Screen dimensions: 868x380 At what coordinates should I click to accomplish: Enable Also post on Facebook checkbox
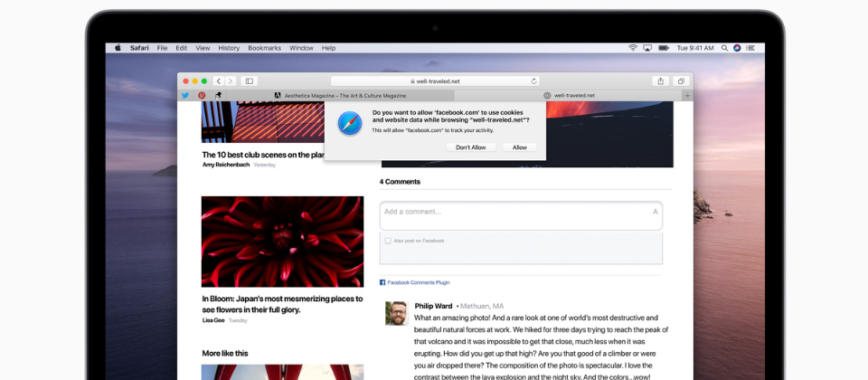388,241
